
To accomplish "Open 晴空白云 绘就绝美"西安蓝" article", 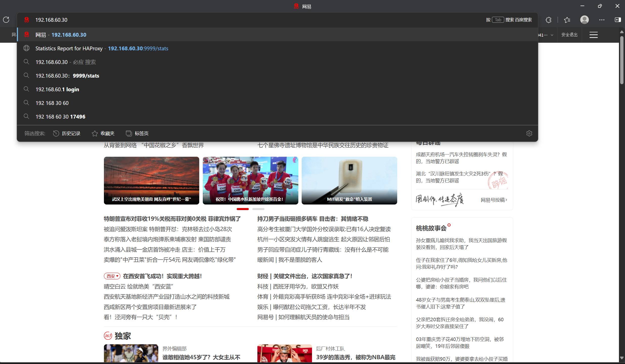I will [x=139, y=286].
